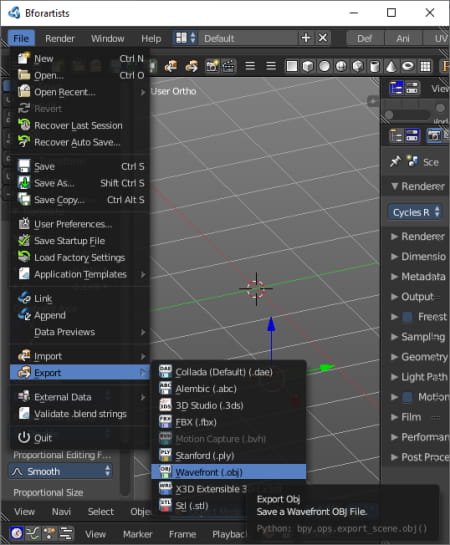The width and height of the screenshot is (450, 545).
Task: Click the screen layout browse icon
Action: [x=185, y=38]
